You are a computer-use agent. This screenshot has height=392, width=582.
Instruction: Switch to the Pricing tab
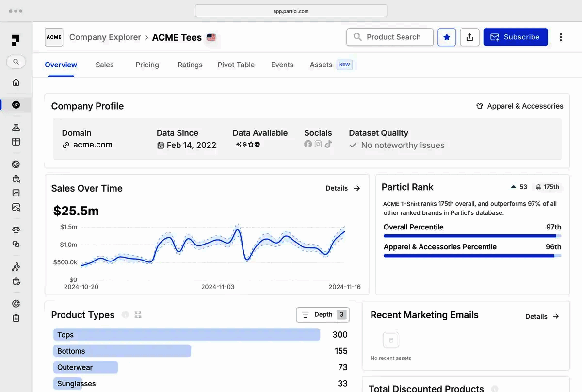coord(147,65)
